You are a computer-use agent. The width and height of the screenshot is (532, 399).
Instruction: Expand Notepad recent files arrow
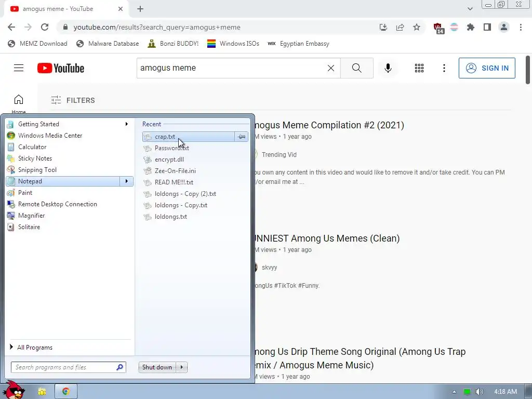127,181
